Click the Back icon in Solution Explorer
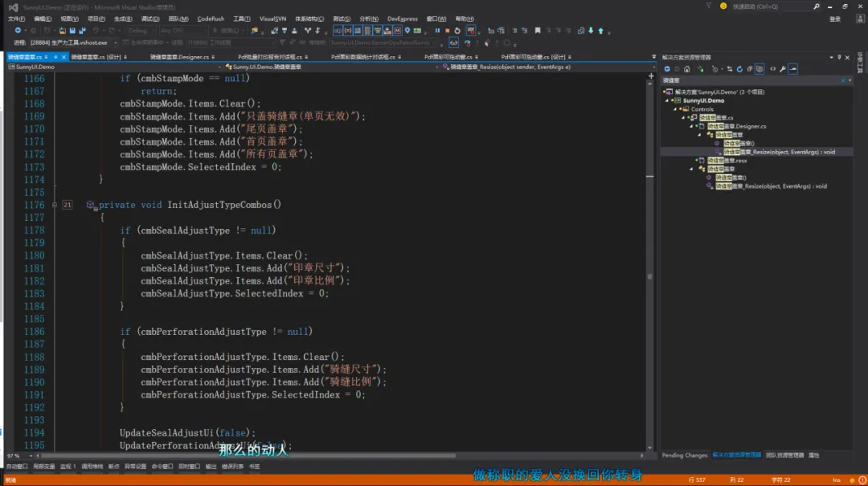This screenshot has height=486, width=868. [667, 69]
